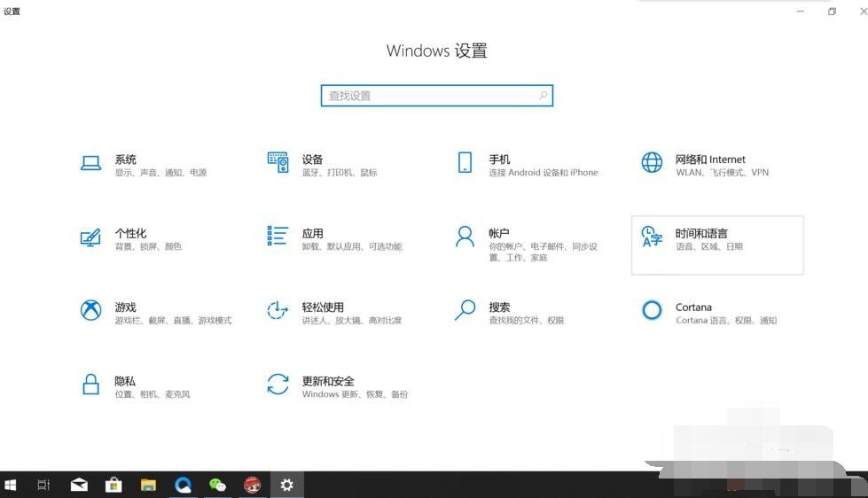Image resolution: width=868 pixels, height=498 pixels.
Task: Click 蓝牙、打印机、鼠标 description
Action: (x=340, y=173)
